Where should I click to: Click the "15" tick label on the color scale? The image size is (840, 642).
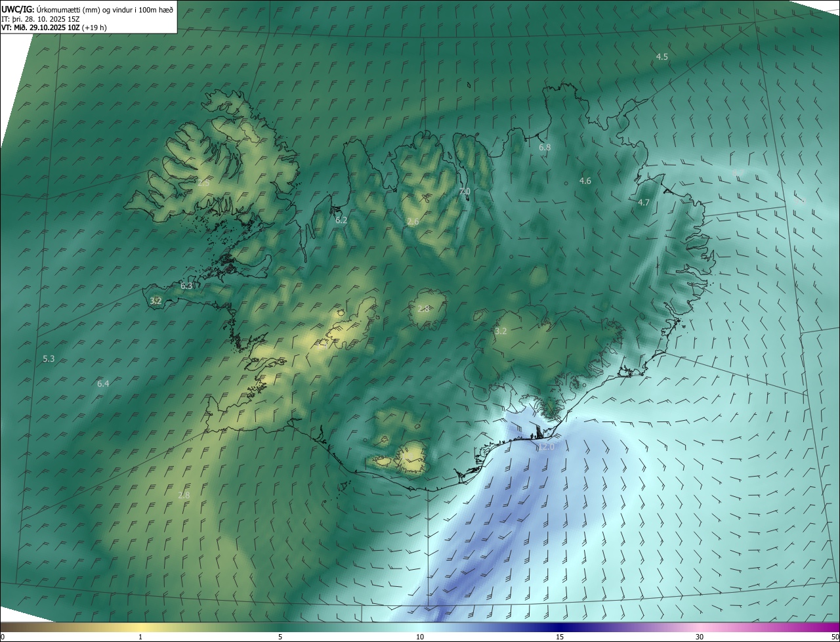(560, 637)
